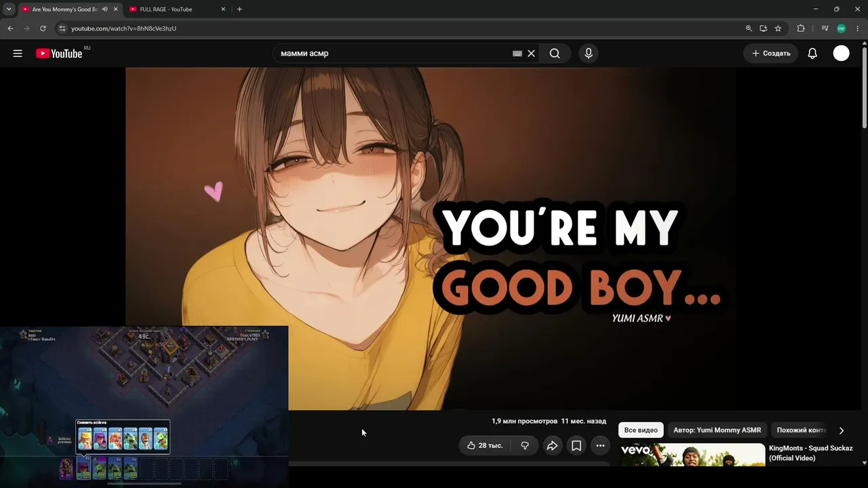Select the Похожий контент chip
Viewport: 868px width, 488px height.
[802, 430]
